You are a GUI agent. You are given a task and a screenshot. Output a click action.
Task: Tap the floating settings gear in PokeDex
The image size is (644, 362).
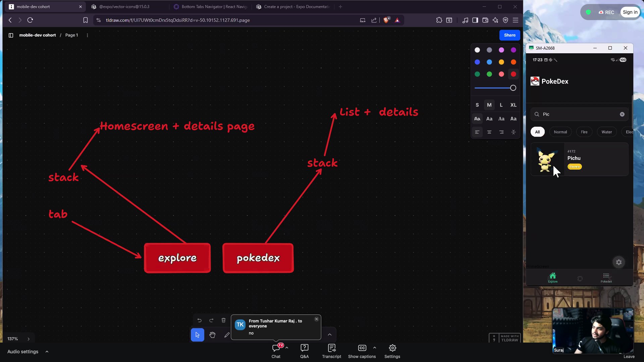(619, 262)
